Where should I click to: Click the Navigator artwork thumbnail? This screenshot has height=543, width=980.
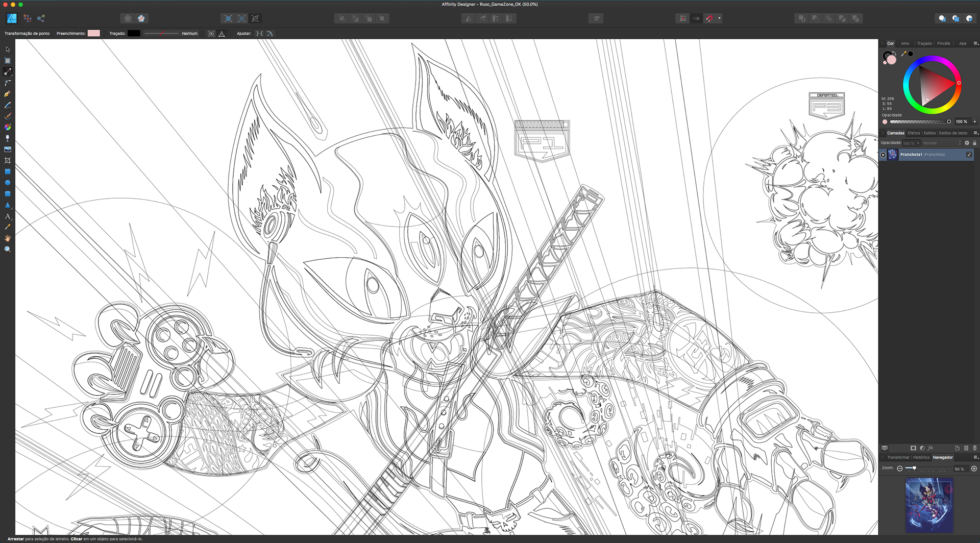coord(929,505)
